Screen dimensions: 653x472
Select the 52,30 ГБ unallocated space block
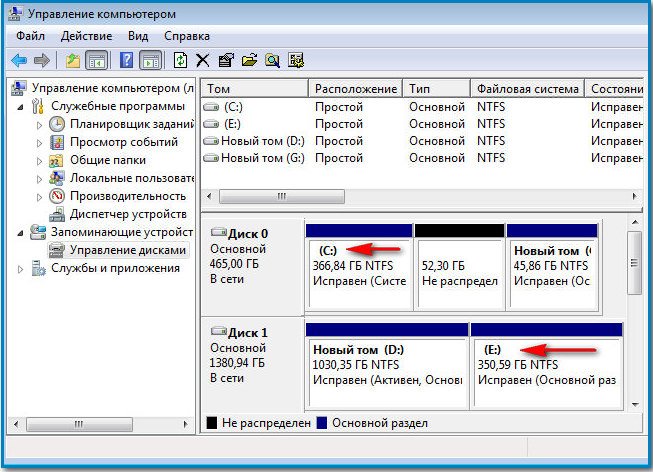[458, 270]
